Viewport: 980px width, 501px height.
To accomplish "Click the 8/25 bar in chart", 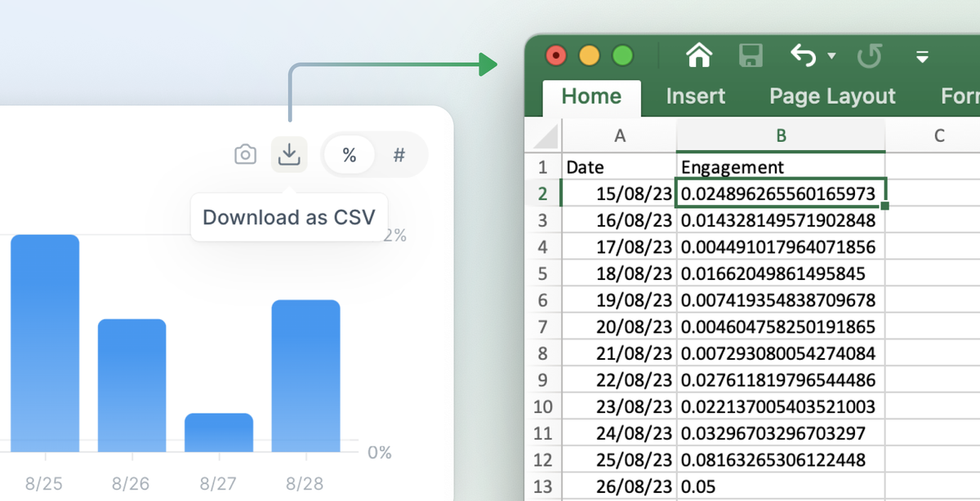I will coord(45,344).
